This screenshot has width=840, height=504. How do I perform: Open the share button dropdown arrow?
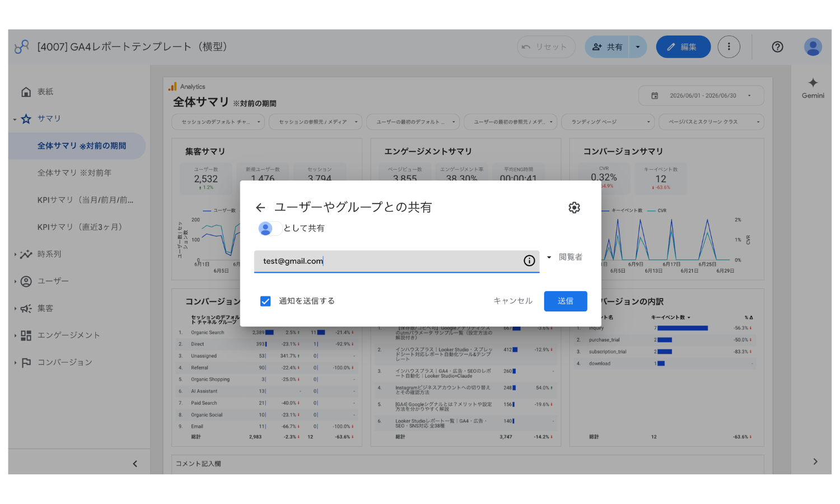pos(638,47)
